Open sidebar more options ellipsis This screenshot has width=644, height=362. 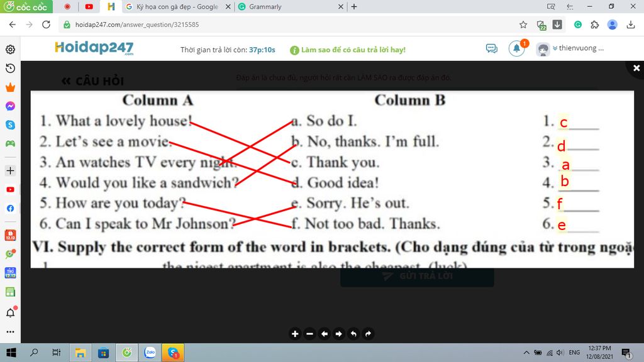pos(10,332)
